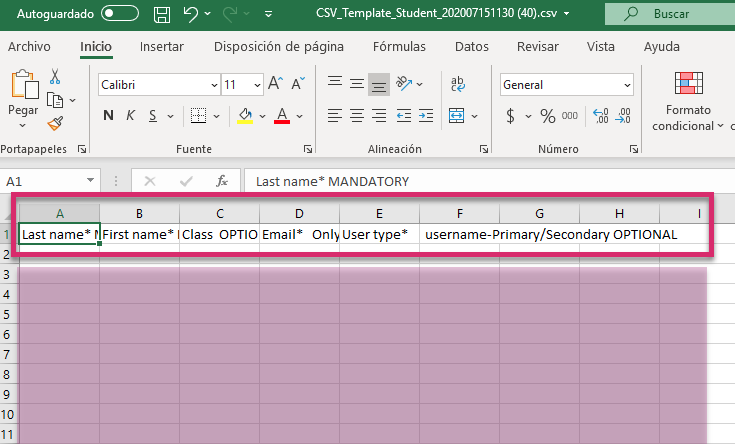Open font color palette dropdown arrow
The image size is (735, 444).
300,116
